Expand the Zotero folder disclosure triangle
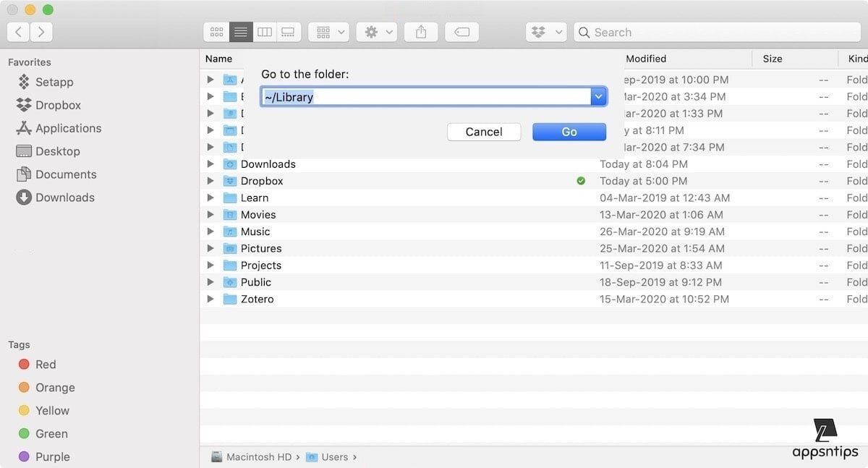This screenshot has width=868, height=468. (210, 299)
